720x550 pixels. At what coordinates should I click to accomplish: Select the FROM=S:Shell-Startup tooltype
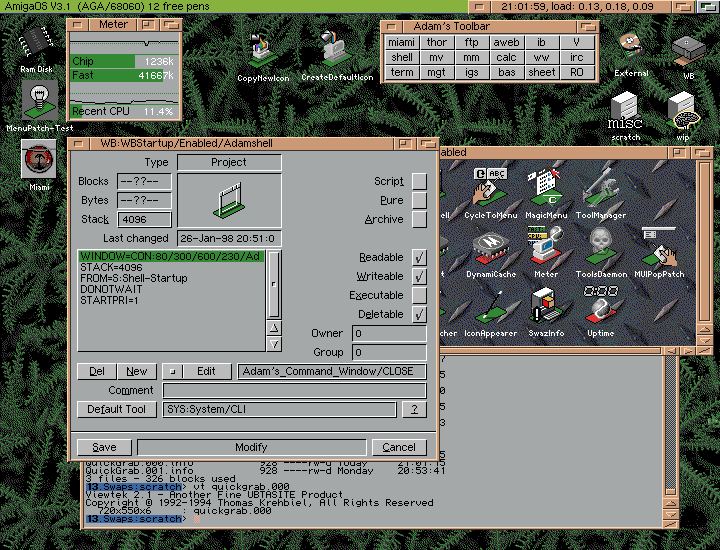[x=172, y=278]
